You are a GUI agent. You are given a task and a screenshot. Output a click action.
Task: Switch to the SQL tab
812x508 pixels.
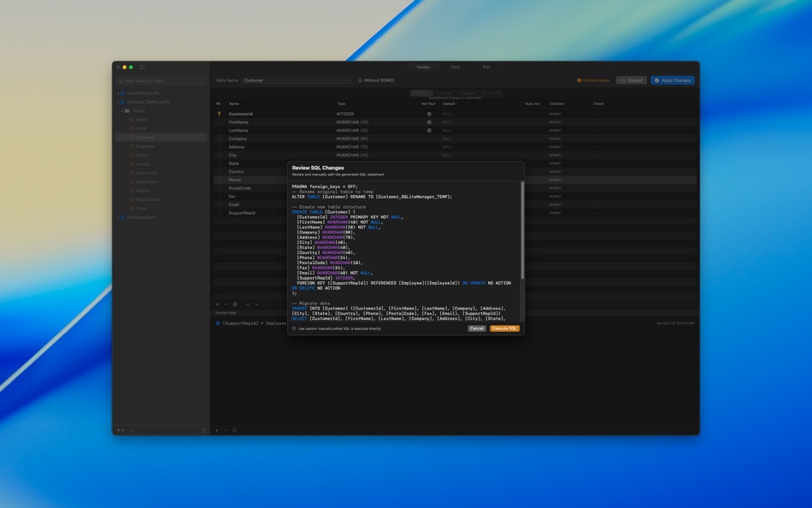tap(485, 67)
